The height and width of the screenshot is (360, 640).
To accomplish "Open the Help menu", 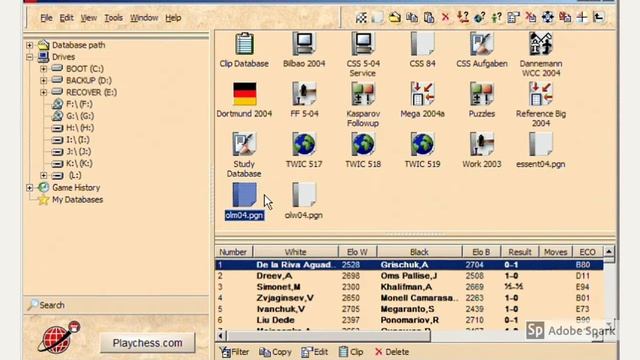I will [x=173, y=18].
